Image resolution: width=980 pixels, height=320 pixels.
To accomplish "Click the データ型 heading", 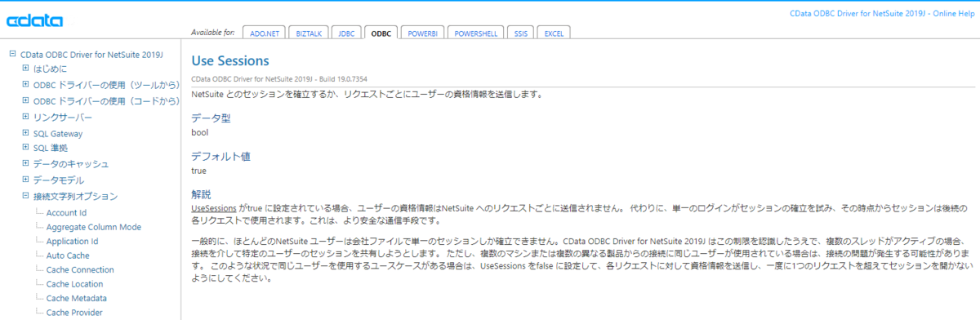I will pyautogui.click(x=211, y=118).
